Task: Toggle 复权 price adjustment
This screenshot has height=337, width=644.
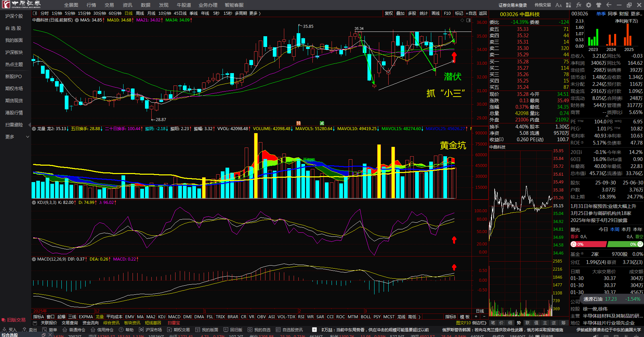Action: click(x=389, y=13)
